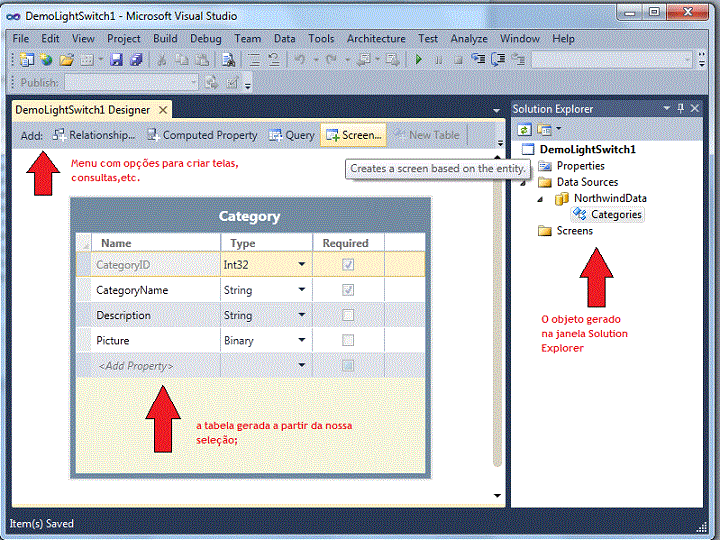The image size is (720, 540).
Task: Click the Save All icon
Action: (136, 60)
